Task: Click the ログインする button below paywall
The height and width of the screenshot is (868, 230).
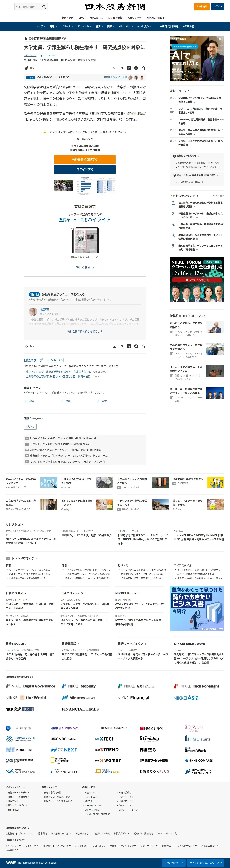Action: pos(85,169)
